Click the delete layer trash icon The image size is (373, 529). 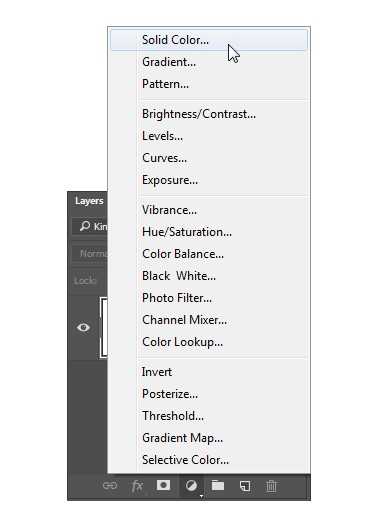[271, 486]
